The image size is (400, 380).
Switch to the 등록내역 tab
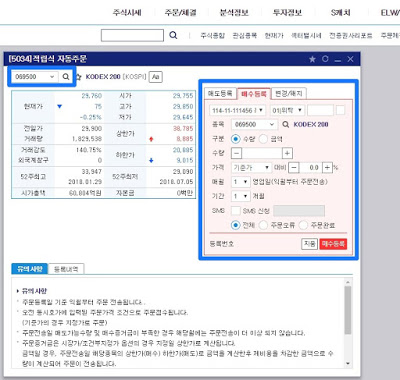click(x=66, y=269)
